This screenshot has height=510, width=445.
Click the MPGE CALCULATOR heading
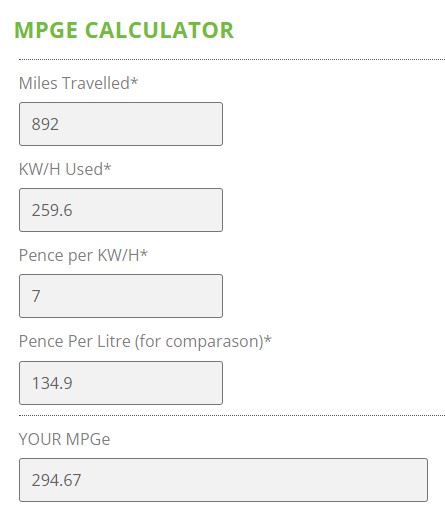click(124, 30)
